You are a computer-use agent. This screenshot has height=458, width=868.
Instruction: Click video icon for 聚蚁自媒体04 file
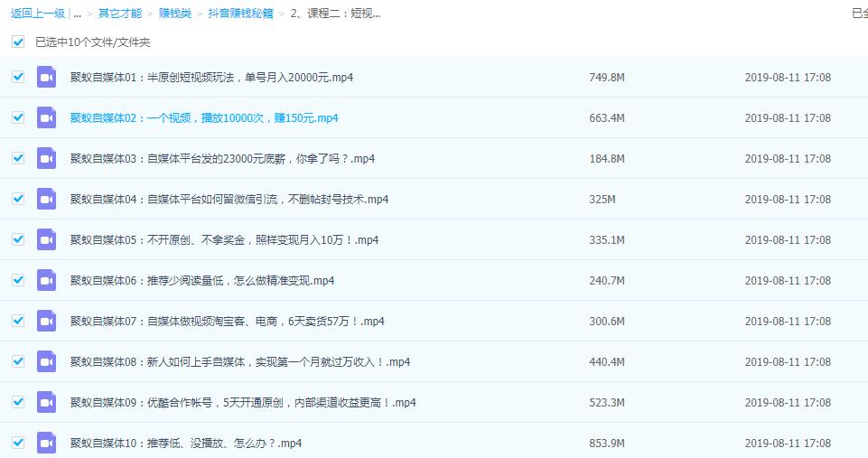[x=46, y=200]
